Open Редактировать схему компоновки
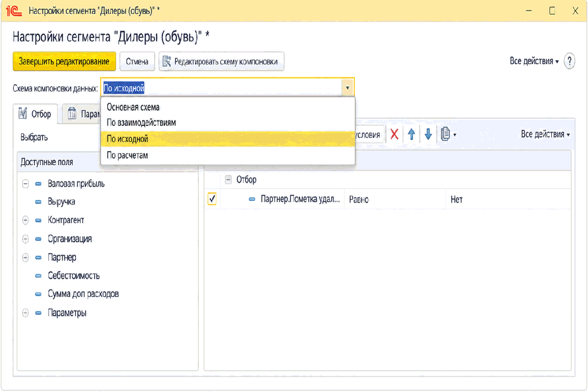This screenshot has width=588, height=392. [x=221, y=62]
